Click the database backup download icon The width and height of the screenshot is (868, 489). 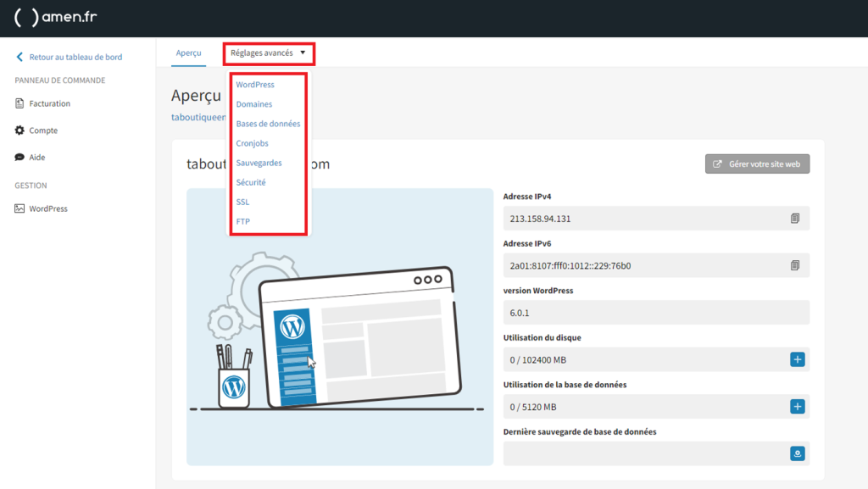coord(797,454)
